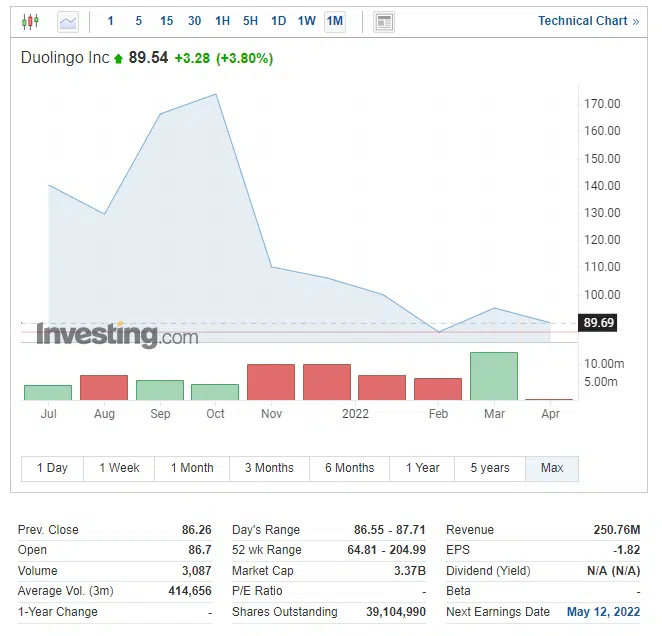Select the area chart type icon
This screenshot has height=636, width=662.
click(68, 22)
